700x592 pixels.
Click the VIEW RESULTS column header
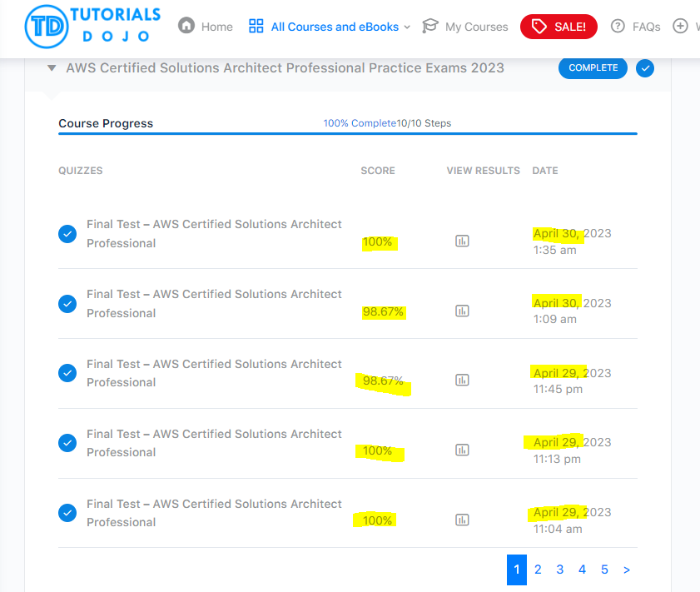483,171
